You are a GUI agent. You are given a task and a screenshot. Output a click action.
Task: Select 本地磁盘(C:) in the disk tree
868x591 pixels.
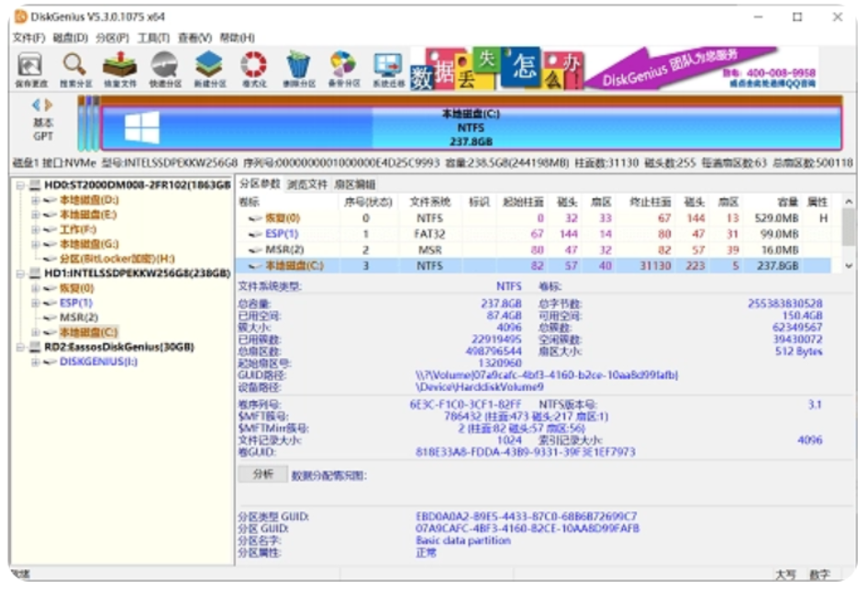click(89, 332)
